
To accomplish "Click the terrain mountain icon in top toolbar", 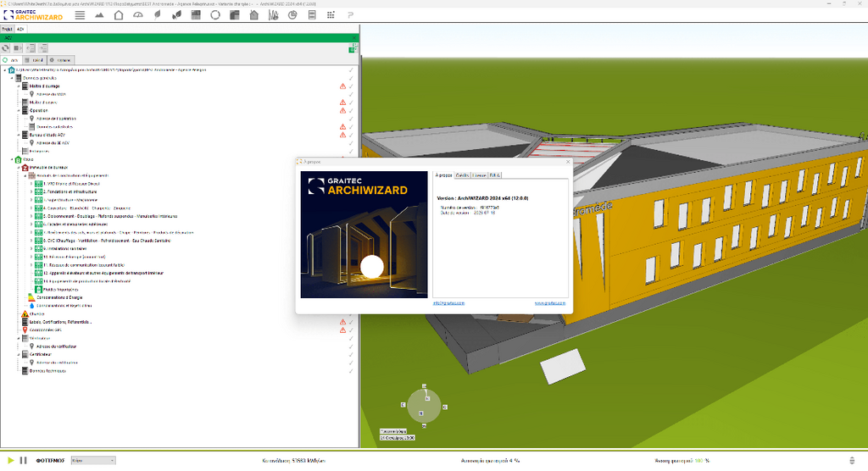I will tap(99, 15).
